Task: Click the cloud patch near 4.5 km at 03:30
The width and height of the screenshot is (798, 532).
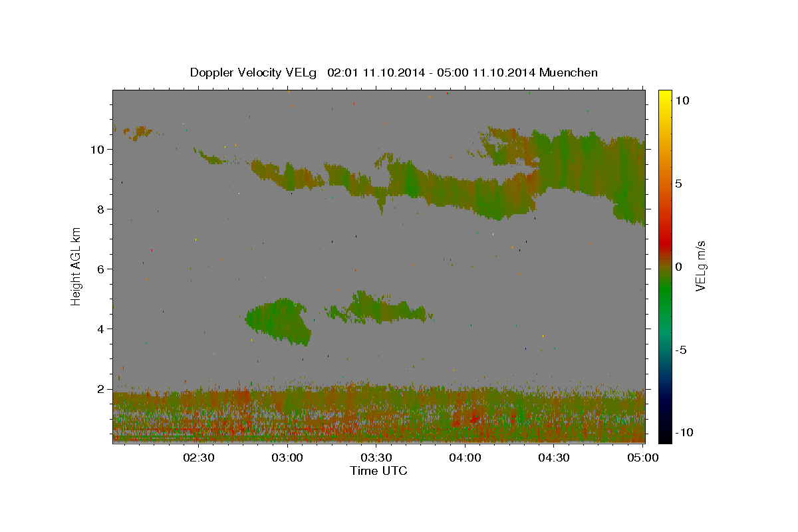Action: click(380, 309)
